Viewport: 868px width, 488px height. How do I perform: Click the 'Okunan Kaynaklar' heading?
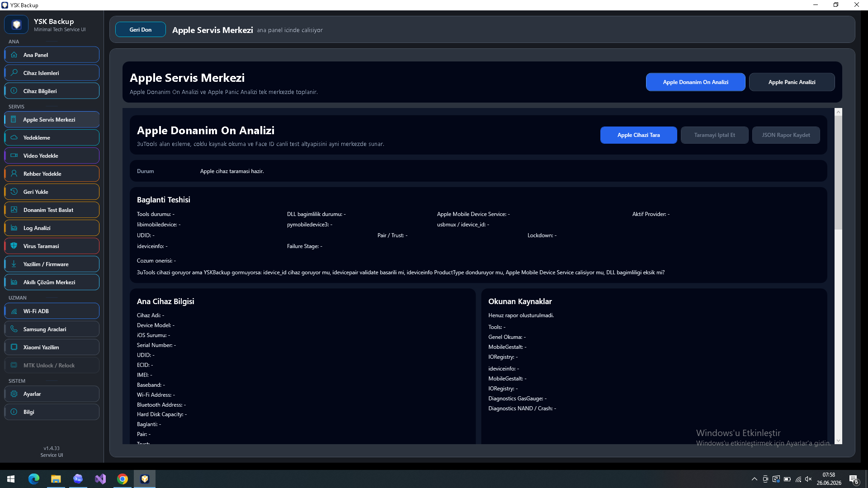point(520,301)
